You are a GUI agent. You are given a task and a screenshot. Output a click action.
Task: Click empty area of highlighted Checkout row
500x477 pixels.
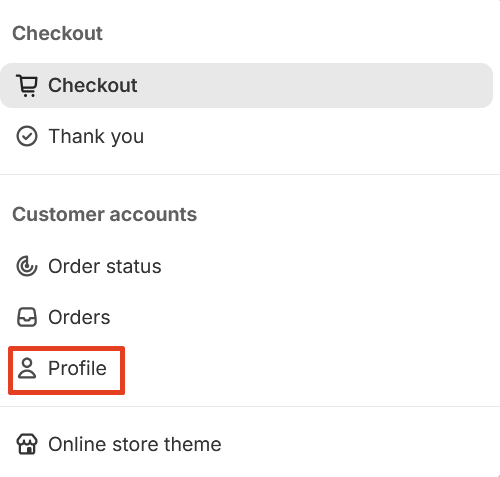tap(313, 85)
